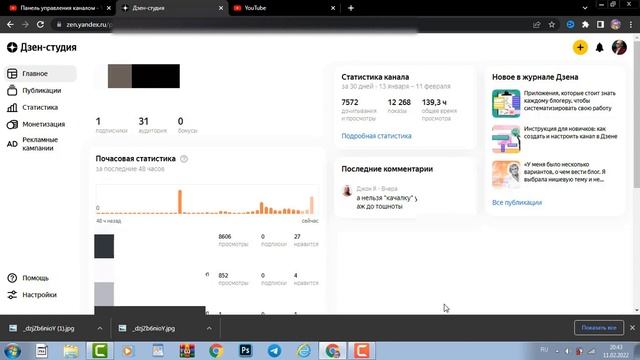Image resolution: width=640 pixels, height=360 pixels.
Task: Open article about apps for bloggers
Action: [x=570, y=101]
